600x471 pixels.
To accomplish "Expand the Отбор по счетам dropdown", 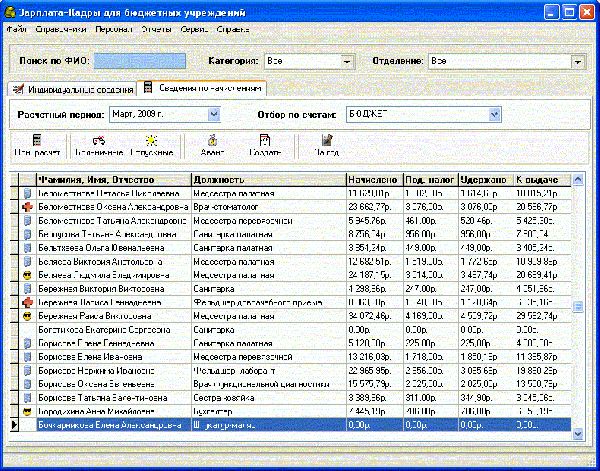I will [x=495, y=115].
